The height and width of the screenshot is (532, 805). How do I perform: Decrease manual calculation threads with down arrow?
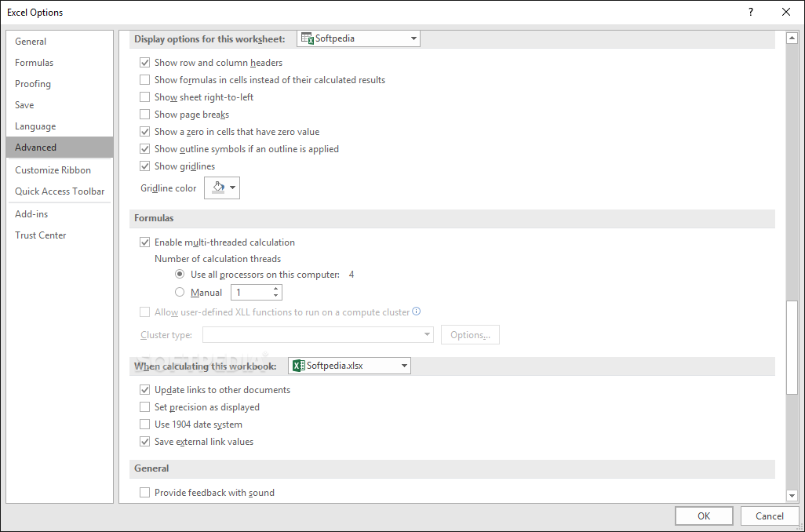275,296
